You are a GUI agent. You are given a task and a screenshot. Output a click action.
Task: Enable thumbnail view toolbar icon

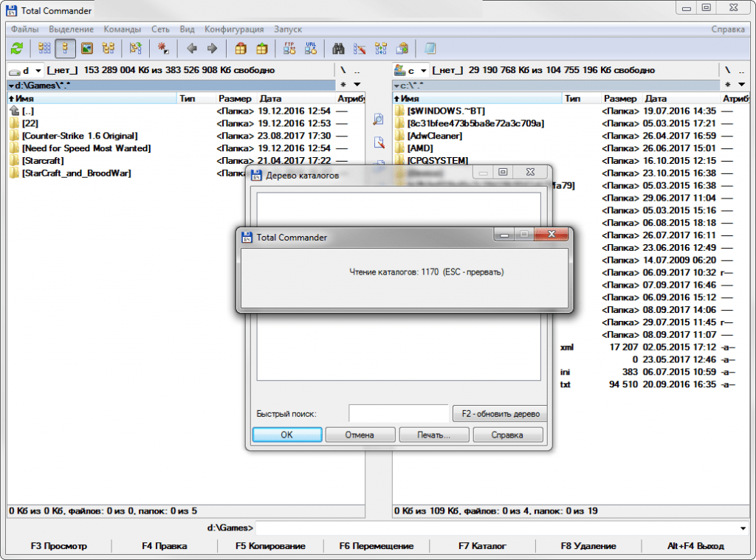pos(87,48)
